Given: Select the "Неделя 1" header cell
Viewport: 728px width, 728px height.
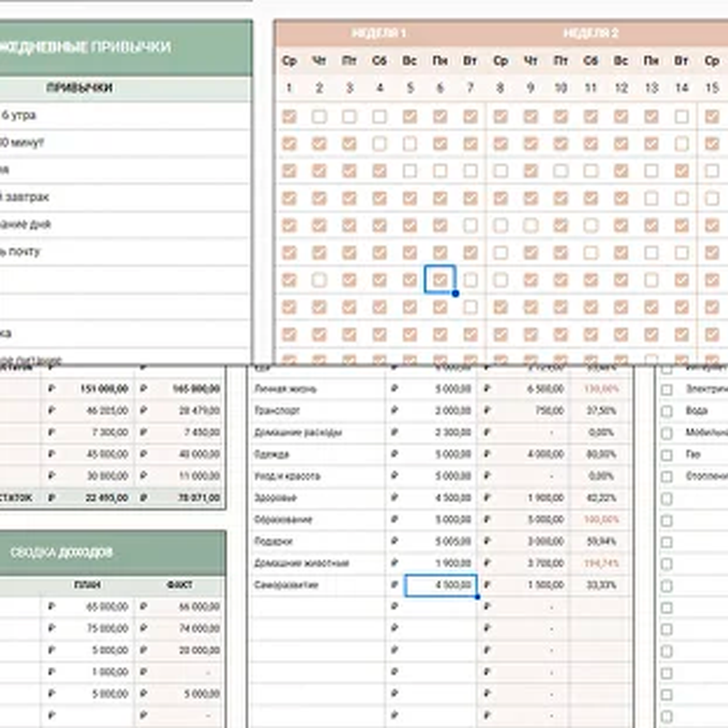Looking at the screenshot, I should point(379,33).
